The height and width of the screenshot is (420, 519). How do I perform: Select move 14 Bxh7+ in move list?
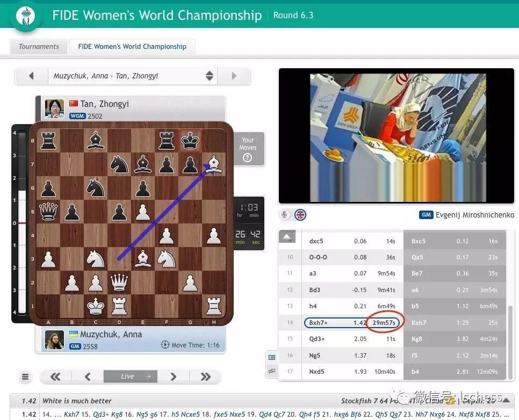tap(352, 323)
